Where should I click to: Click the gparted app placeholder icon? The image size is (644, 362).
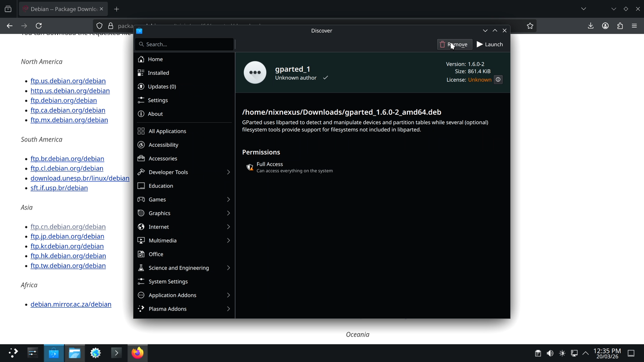coord(255,72)
